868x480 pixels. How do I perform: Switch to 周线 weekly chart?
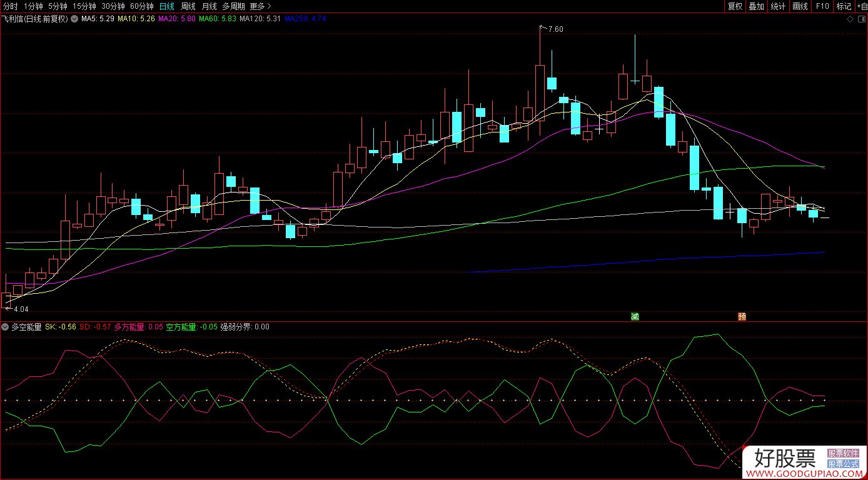tap(188, 6)
